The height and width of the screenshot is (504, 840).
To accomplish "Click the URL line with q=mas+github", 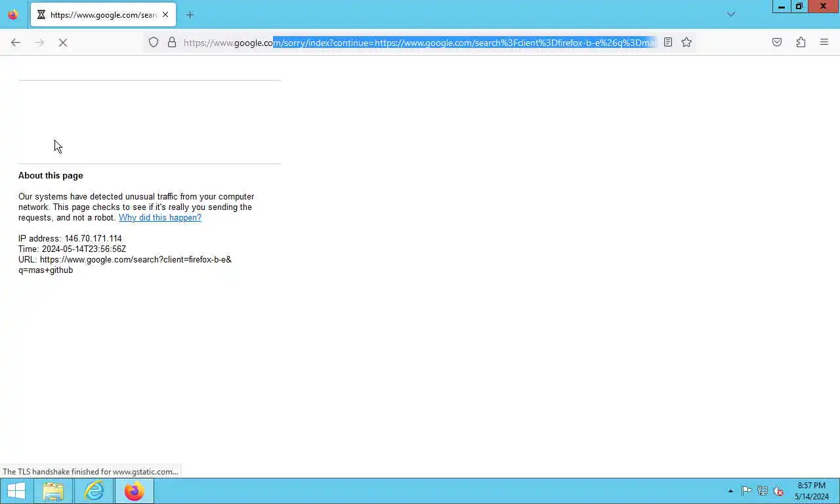I will pyautogui.click(x=125, y=265).
